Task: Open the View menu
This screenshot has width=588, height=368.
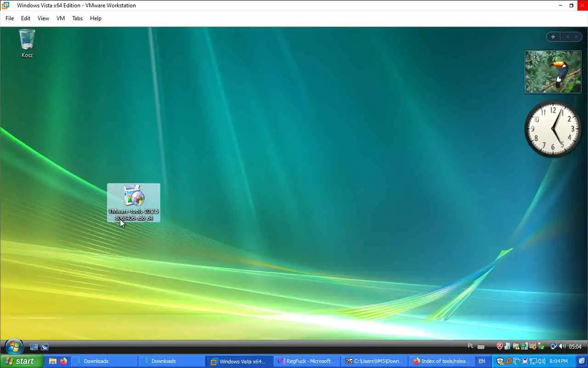Action: [x=43, y=18]
